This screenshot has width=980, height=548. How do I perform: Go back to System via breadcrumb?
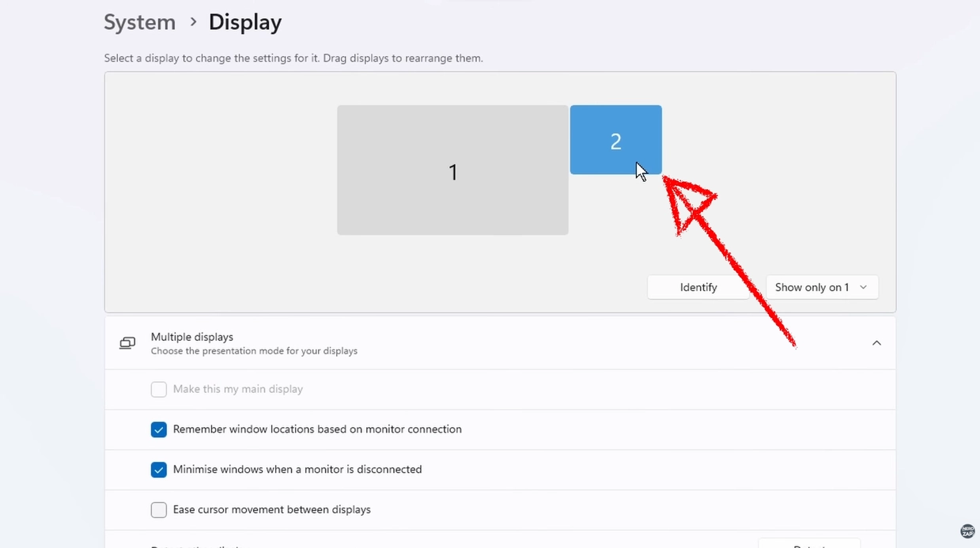(x=140, y=22)
